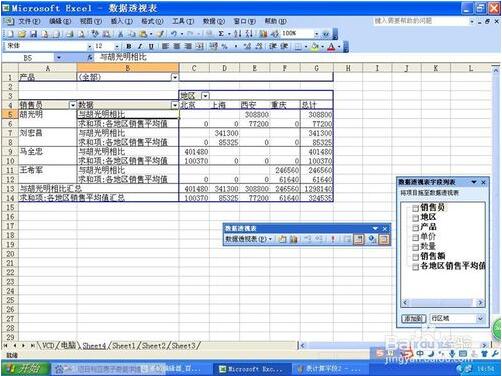
Task: Sort descending with the Z-A icon
Action: [x=249, y=34]
